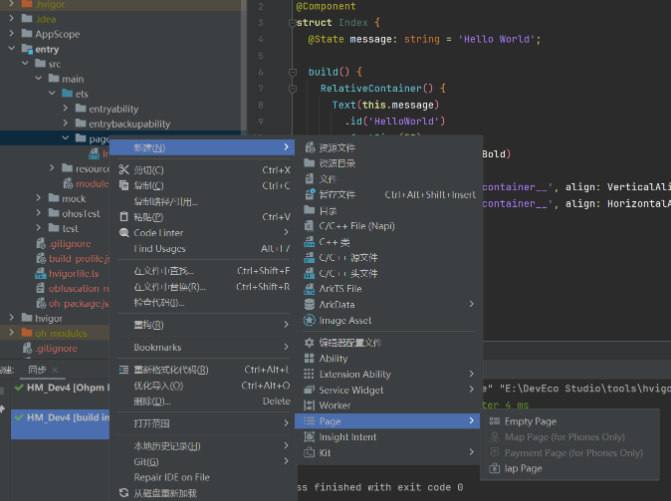Select Worker in New submenu
671x501 pixels.
[389, 405]
